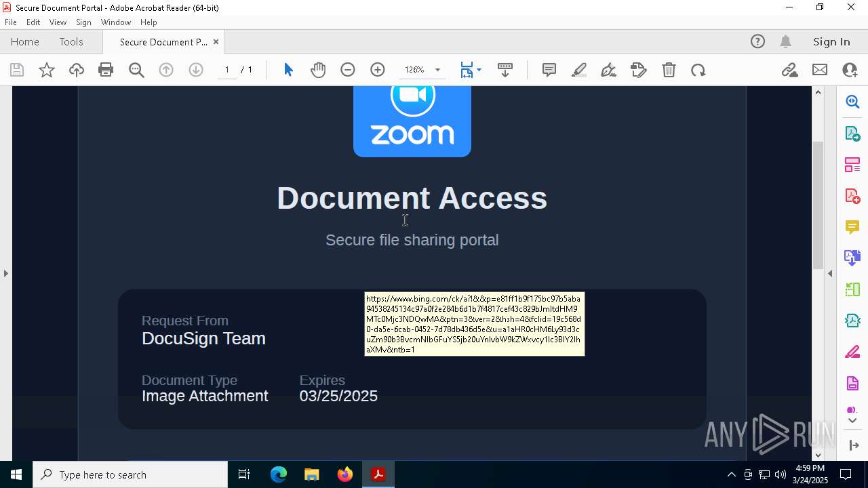Go to the next page arrow

(196, 70)
